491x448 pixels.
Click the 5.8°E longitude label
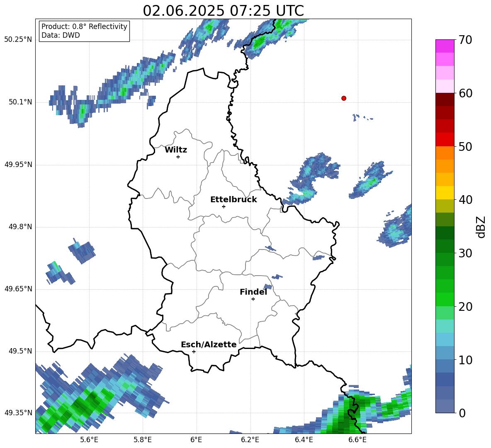tap(143, 440)
